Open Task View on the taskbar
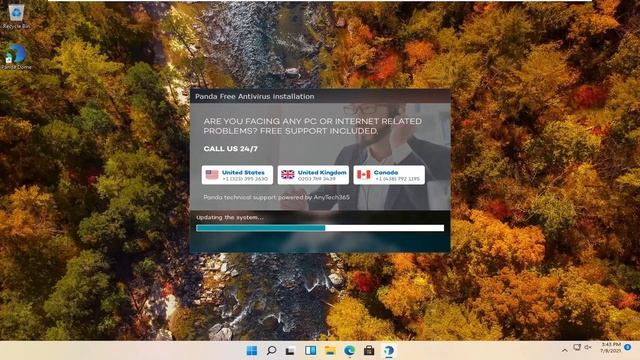Viewport: 640px width, 360px height. 290,351
